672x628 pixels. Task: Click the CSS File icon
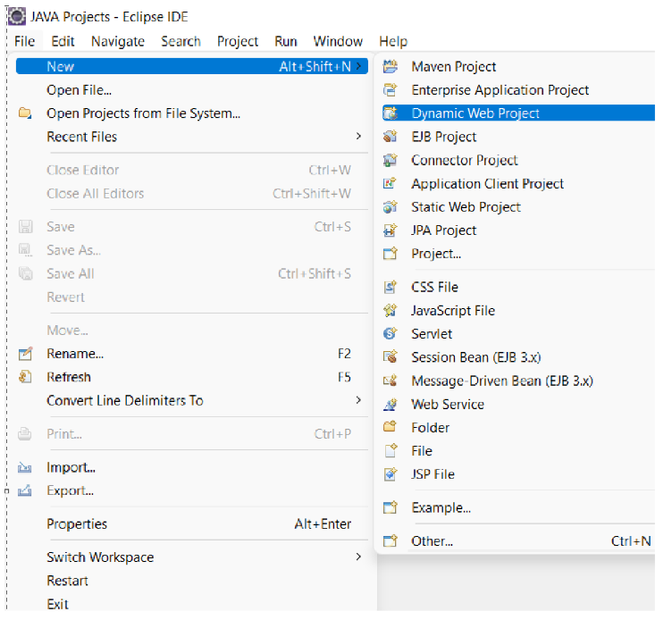point(390,287)
